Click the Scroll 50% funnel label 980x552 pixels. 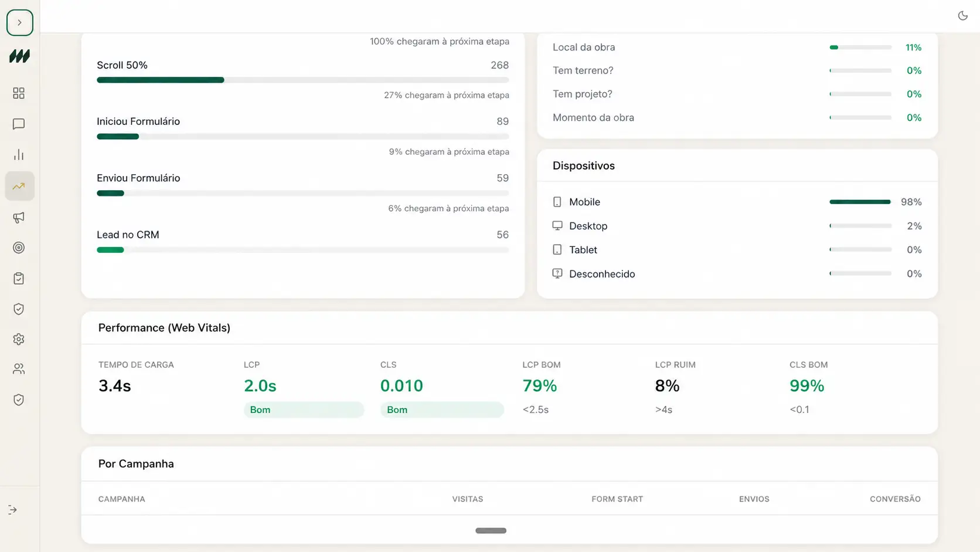(122, 65)
